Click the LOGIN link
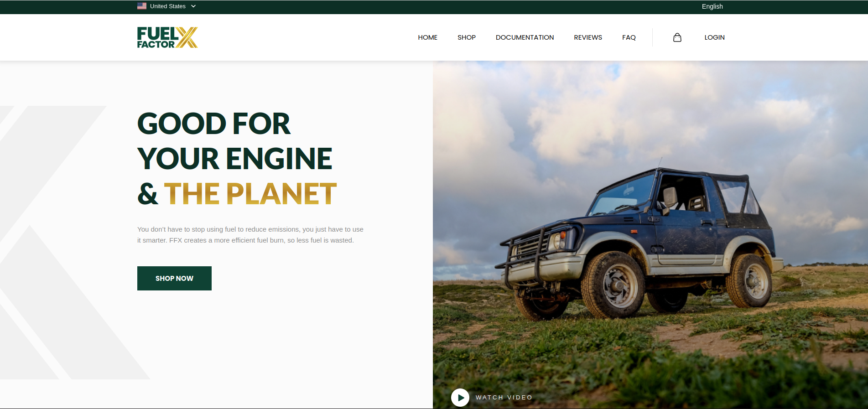Screen dimensions: 868x409 (714, 37)
